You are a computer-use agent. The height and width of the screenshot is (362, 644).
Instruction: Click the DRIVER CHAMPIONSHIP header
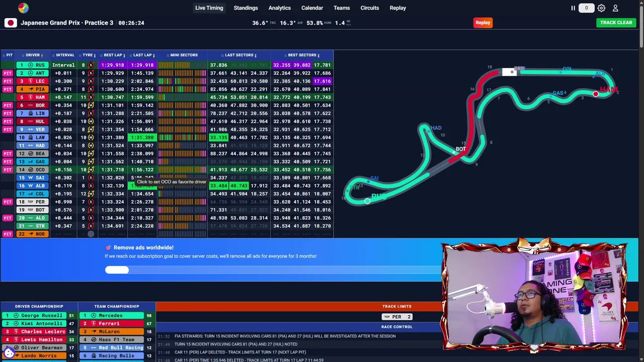click(39, 306)
